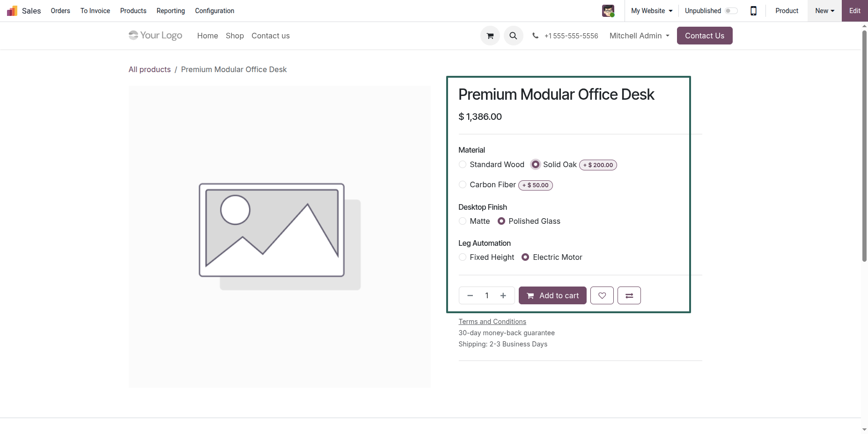Click the page vertical scrollbar
This screenshot has height=434, width=868.
(x=864, y=146)
